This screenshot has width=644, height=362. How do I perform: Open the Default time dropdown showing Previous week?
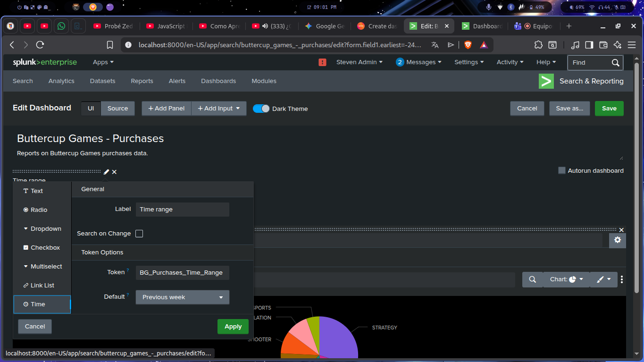click(182, 297)
